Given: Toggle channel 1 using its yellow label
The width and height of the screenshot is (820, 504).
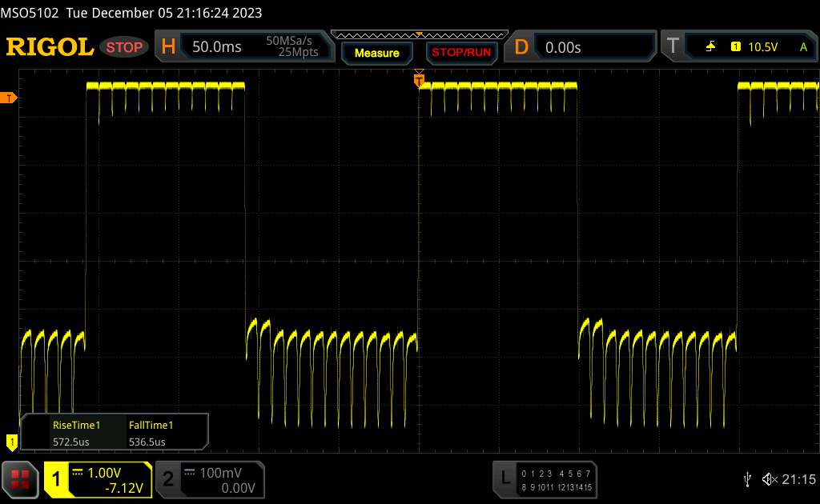Looking at the screenshot, I should coord(58,479).
